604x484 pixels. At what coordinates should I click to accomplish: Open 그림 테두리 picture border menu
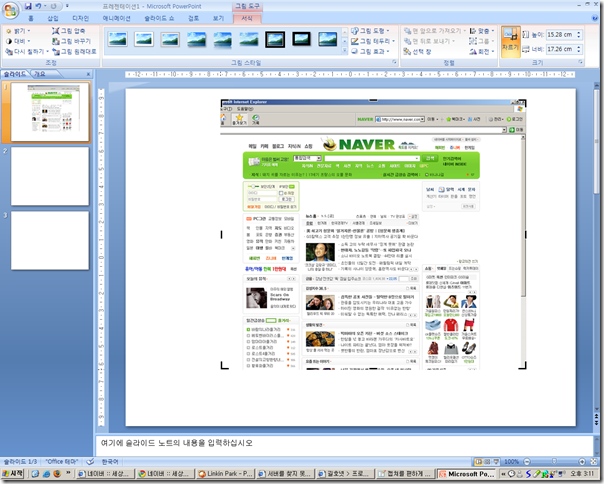(373, 41)
